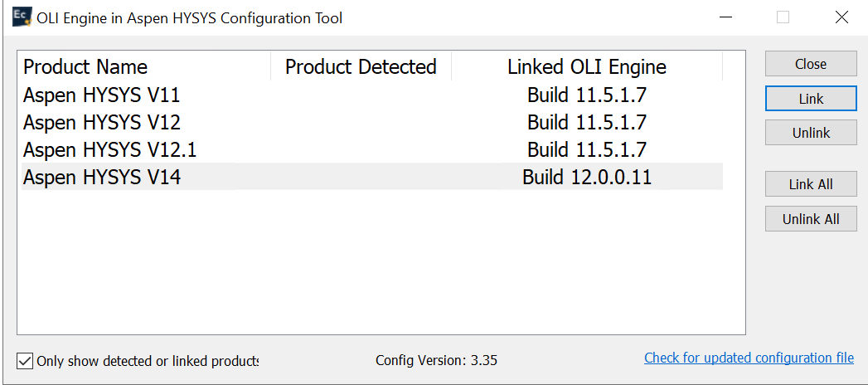This screenshot has width=868, height=385.
Task: Click the Link All button
Action: (x=810, y=184)
